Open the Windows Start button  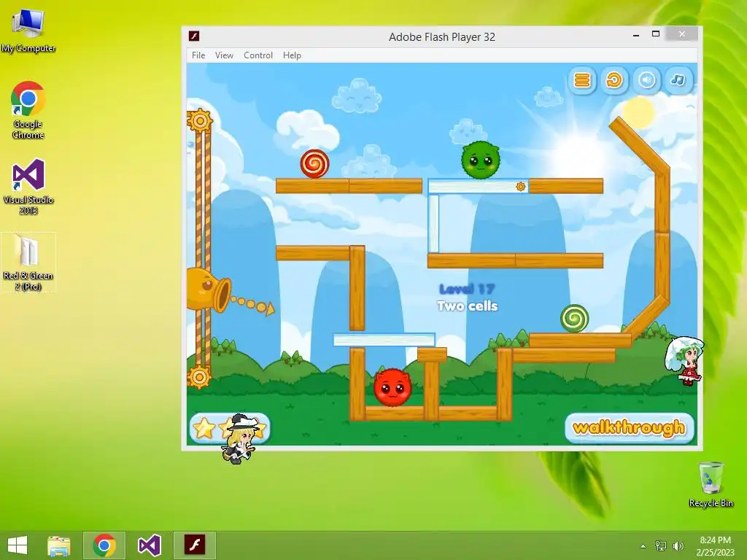[18, 545]
